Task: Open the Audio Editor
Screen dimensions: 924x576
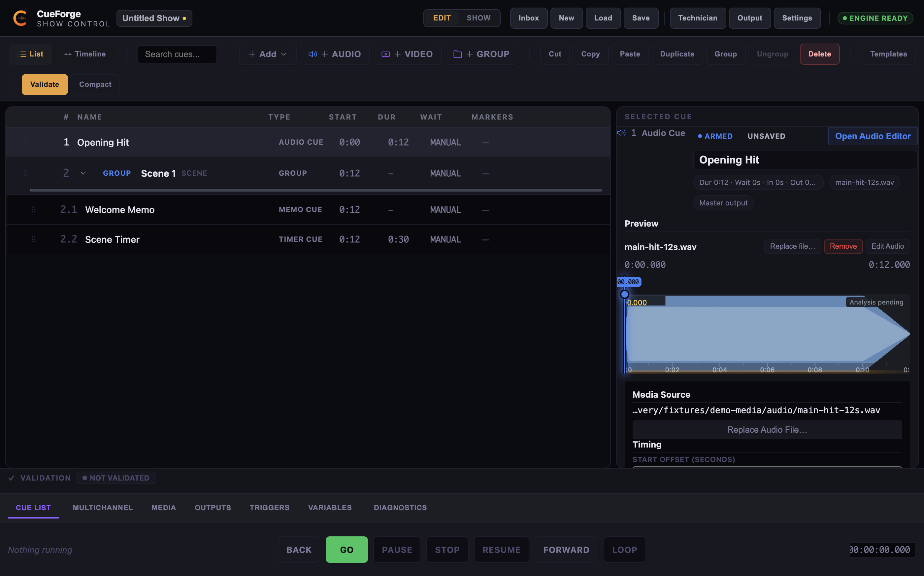Action: pos(873,136)
